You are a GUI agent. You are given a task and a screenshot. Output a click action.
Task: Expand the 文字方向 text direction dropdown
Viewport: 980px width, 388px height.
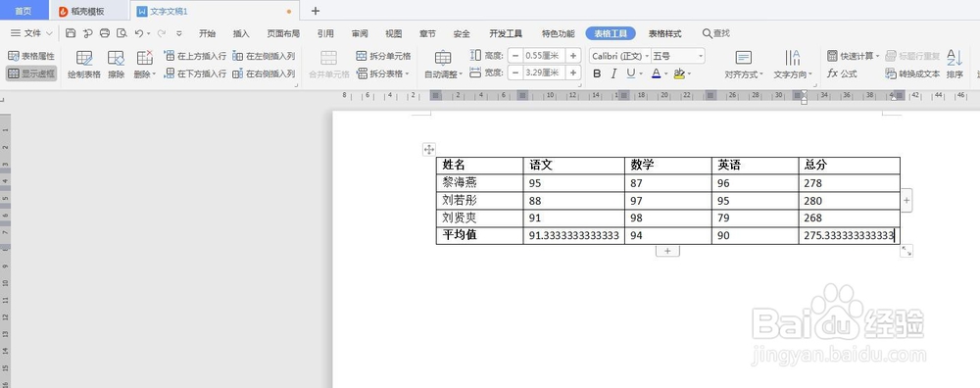[x=810, y=74]
